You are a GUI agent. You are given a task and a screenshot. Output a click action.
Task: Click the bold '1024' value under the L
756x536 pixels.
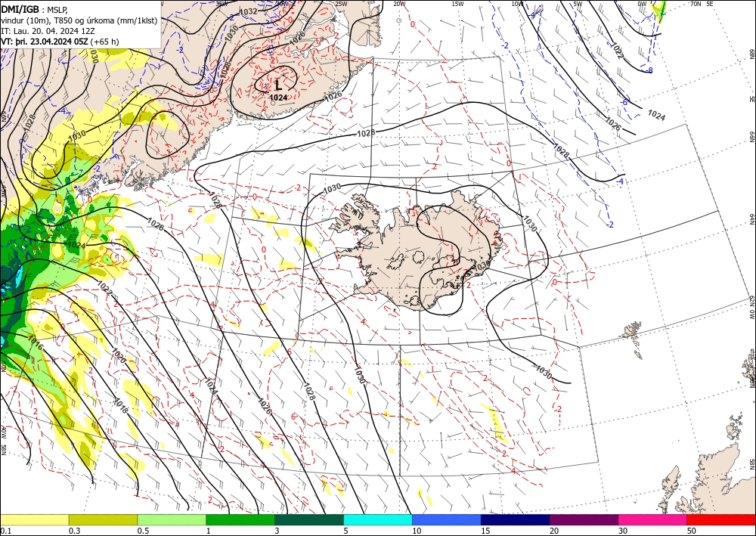click(279, 98)
